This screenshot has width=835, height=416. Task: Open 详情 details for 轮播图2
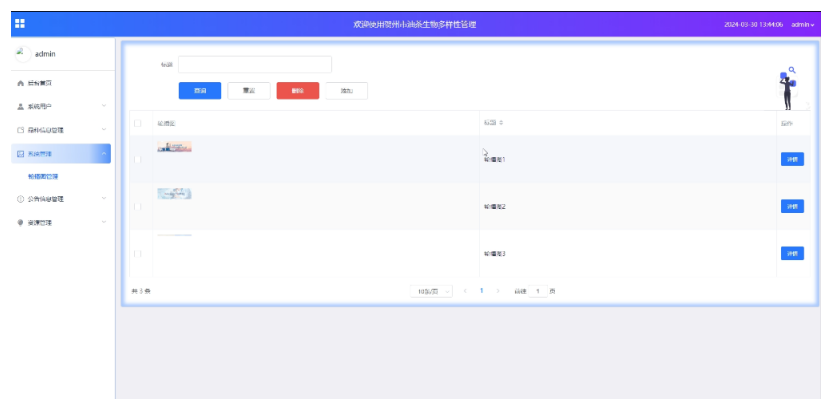(x=792, y=206)
